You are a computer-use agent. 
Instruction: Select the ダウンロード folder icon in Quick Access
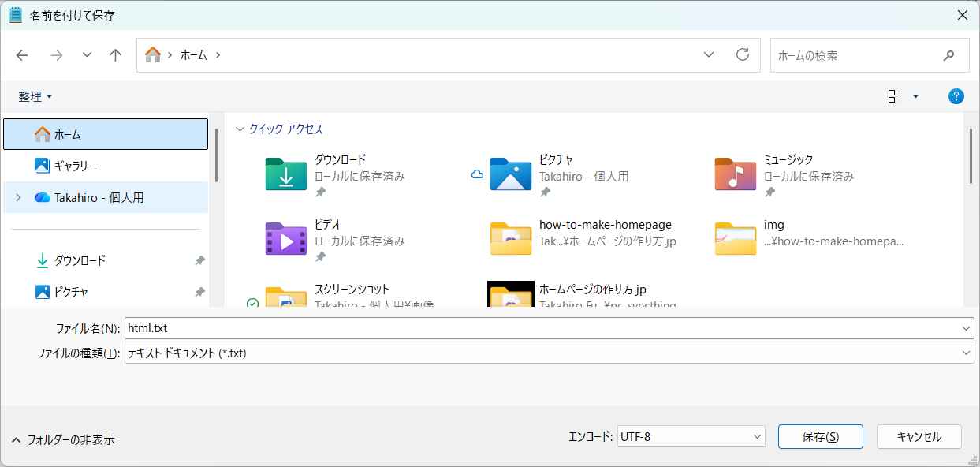pyautogui.click(x=285, y=174)
